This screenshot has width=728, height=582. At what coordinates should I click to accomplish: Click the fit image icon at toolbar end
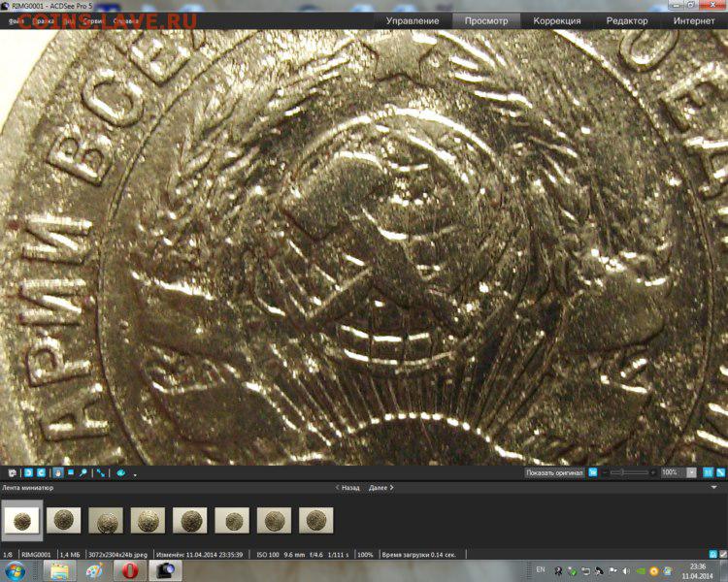tap(720, 472)
